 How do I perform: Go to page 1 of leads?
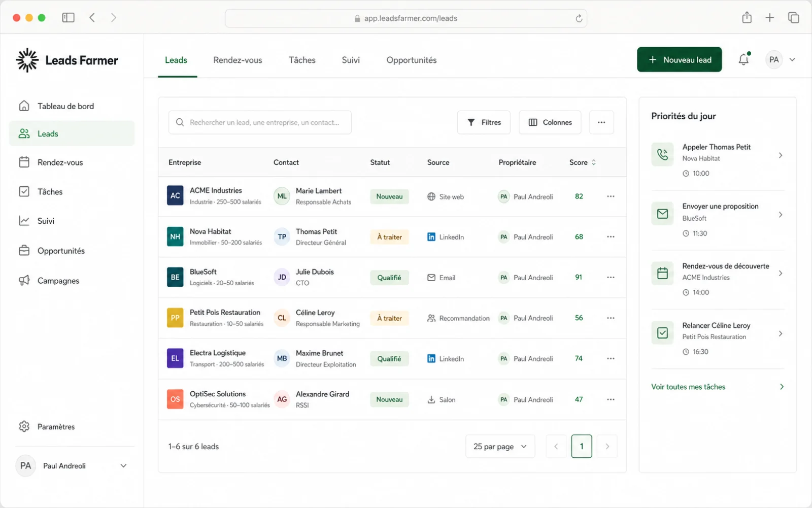coord(582,447)
